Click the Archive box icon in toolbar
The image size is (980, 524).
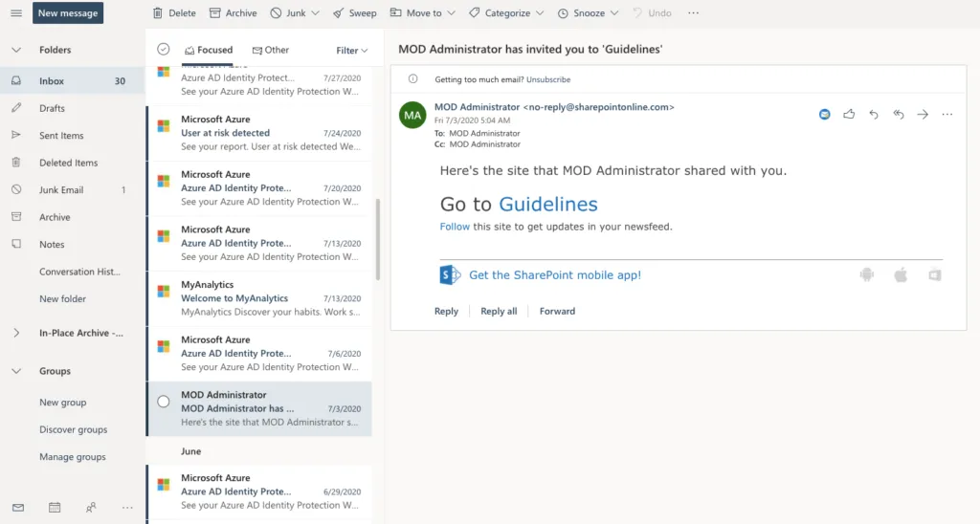(x=215, y=13)
